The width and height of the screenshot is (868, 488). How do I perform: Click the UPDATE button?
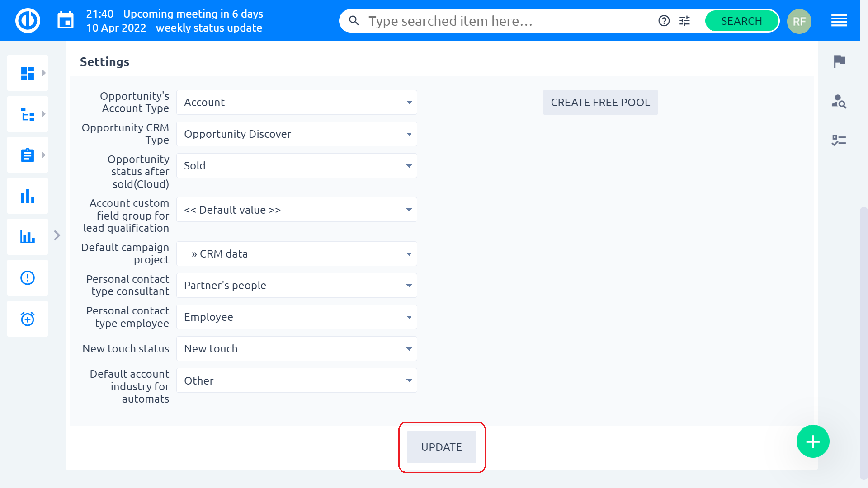(x=442, y=447)
